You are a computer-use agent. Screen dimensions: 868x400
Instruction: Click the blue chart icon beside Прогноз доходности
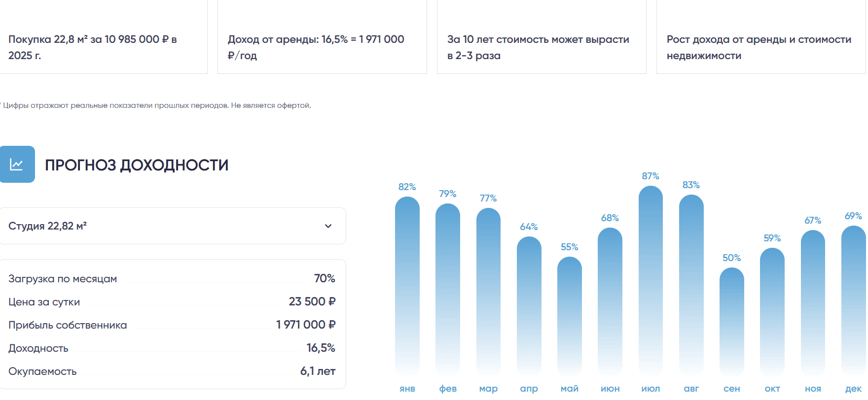17,165
